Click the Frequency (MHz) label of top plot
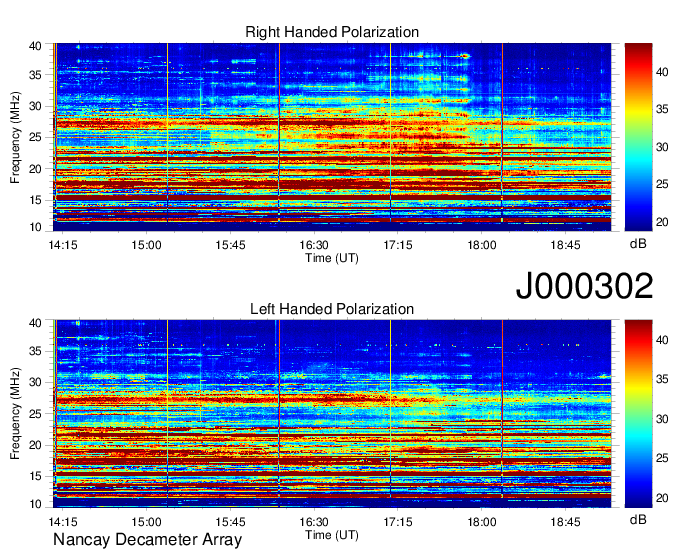 pyautogui.click(x=15, y=137)
